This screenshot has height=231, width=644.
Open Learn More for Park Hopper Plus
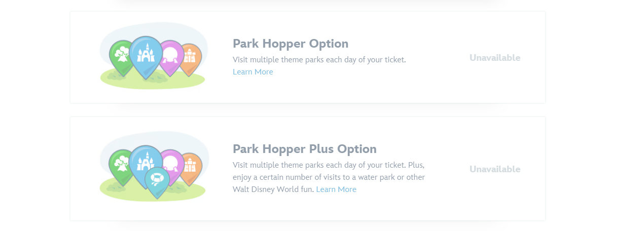pos(336,189)
